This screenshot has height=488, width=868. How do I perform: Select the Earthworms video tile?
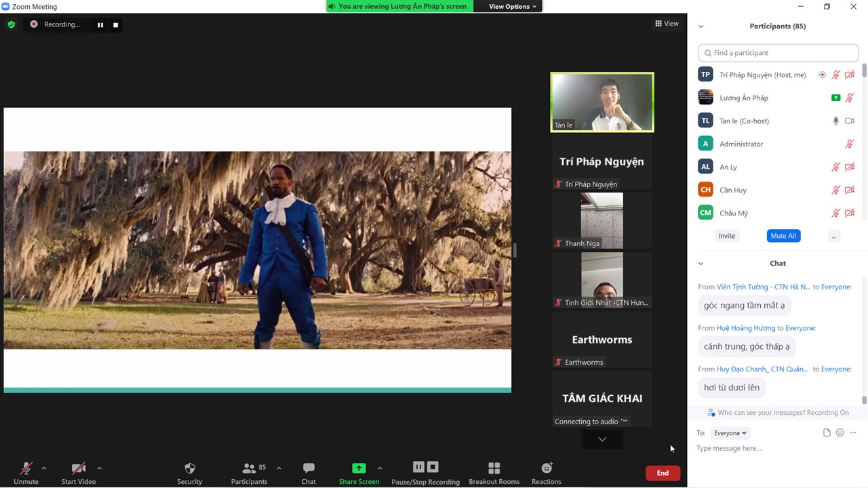[x=602, y=339]
